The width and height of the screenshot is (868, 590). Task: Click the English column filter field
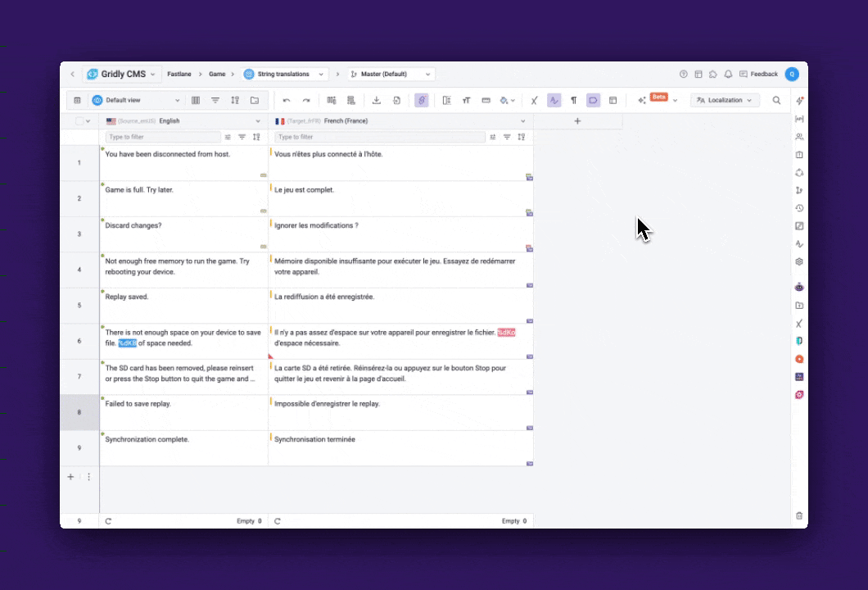point(163,137)
